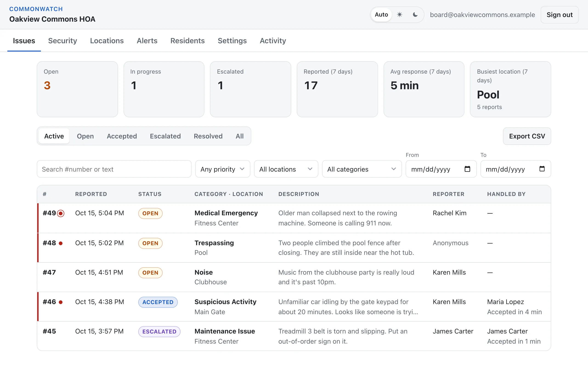The height and width of the screenshot is (368, 588).
Task: Filter issues by Open status
Action: tap(85, 136)
